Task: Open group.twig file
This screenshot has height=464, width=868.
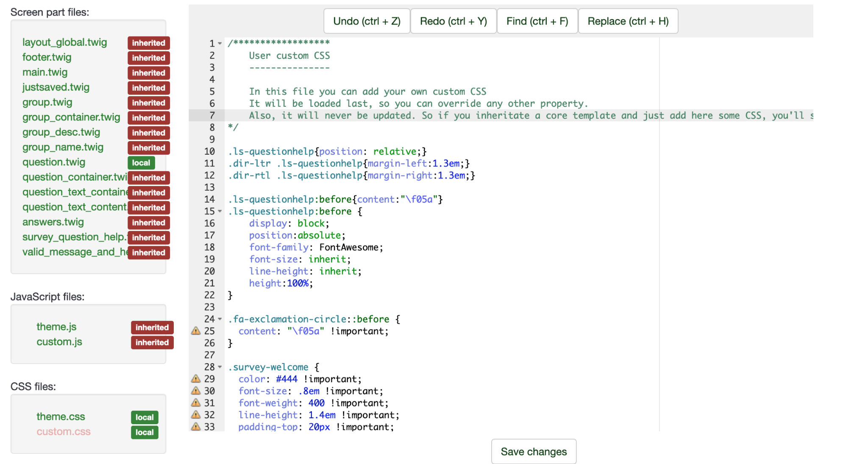Action: [x=47, y=102]
